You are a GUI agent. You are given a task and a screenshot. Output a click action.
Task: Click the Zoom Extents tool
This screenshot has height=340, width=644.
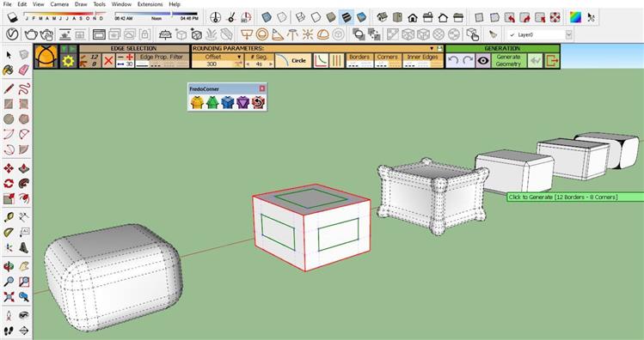click(9, 297)
